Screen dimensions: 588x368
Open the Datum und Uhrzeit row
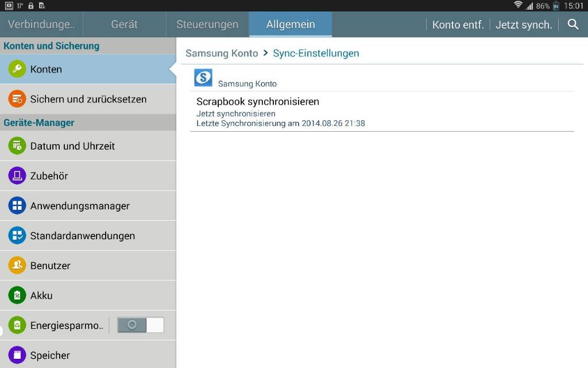88,145
